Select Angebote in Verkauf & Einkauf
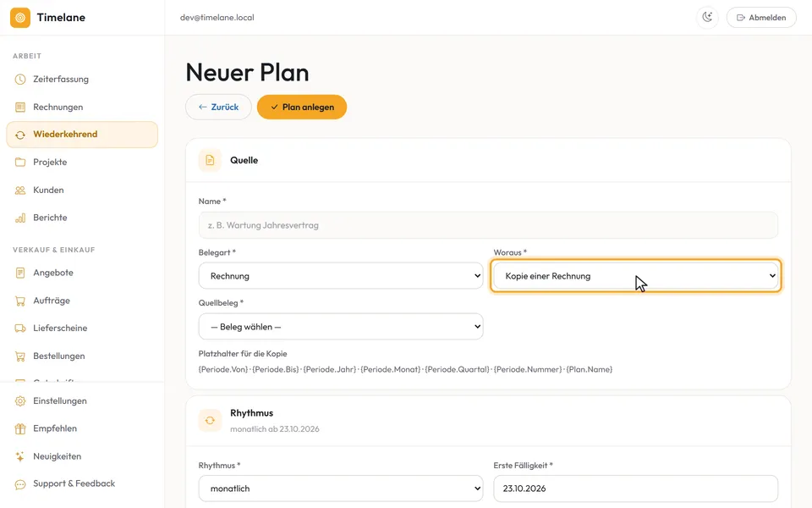This screenshot has height=508, width=812. pos(82,273)
